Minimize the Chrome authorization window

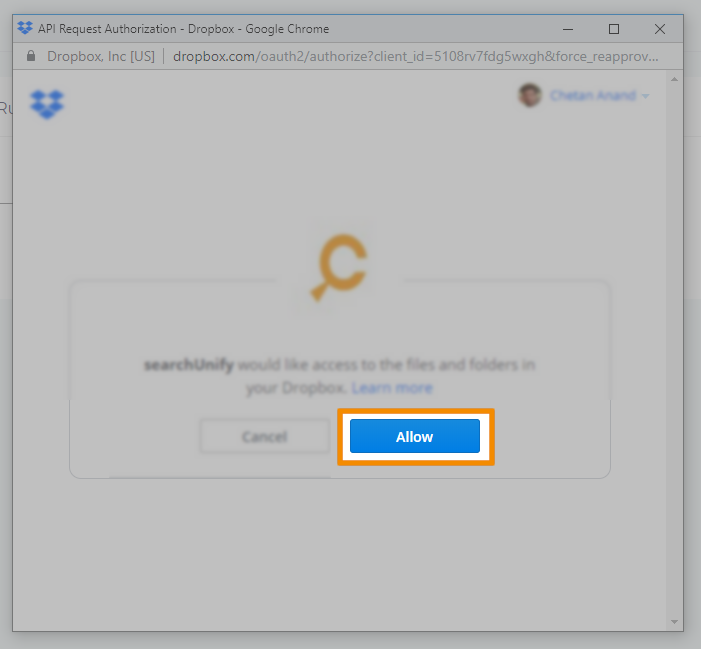pos(568,29)
